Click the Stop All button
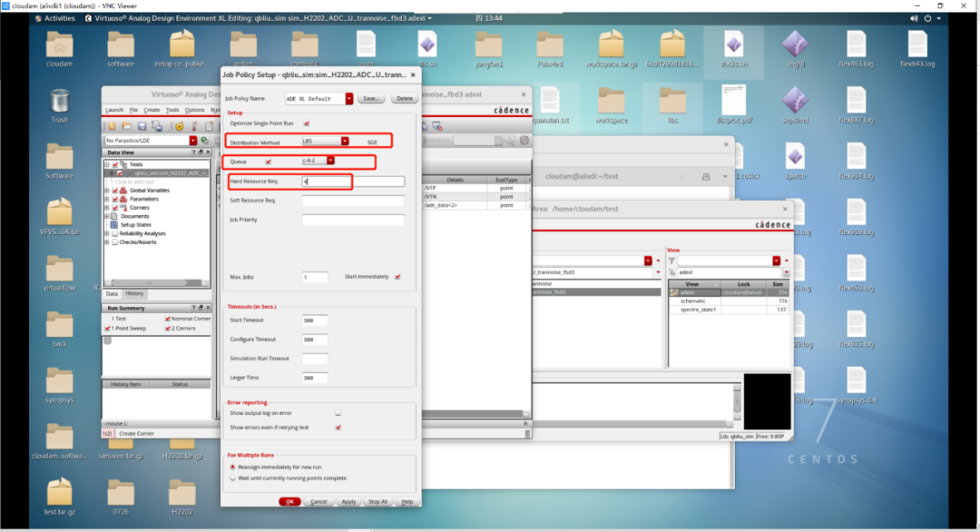The image size is (980, 532). (377, 501)
